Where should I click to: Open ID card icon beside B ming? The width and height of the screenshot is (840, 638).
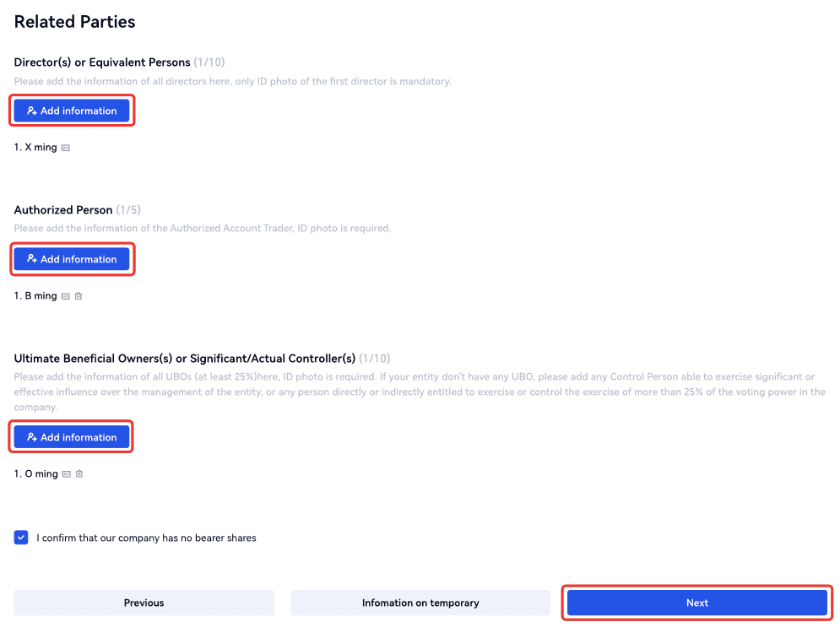[66, 296]
